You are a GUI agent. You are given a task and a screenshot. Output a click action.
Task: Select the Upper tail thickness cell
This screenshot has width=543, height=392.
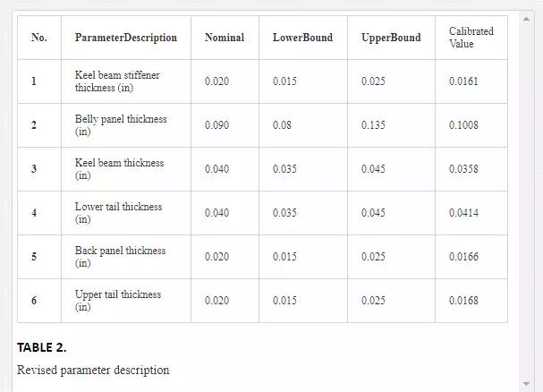click(126, 301)
